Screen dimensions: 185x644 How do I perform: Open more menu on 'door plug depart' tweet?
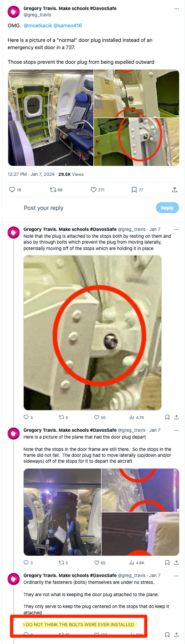tap(177, 430)
